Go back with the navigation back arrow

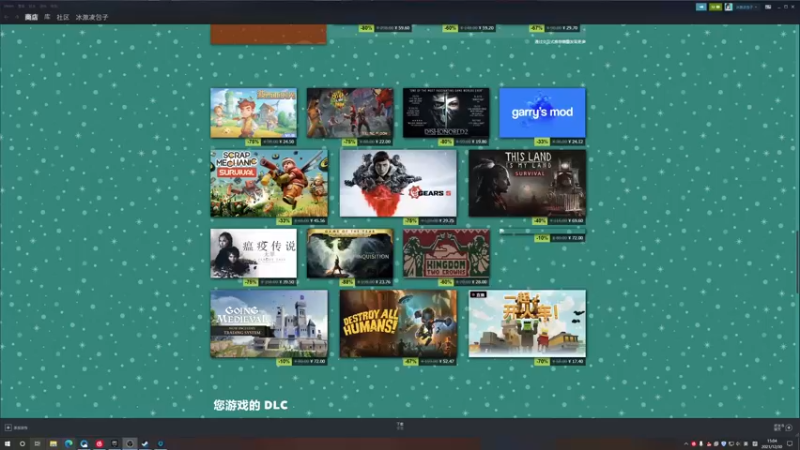[7, 17]
